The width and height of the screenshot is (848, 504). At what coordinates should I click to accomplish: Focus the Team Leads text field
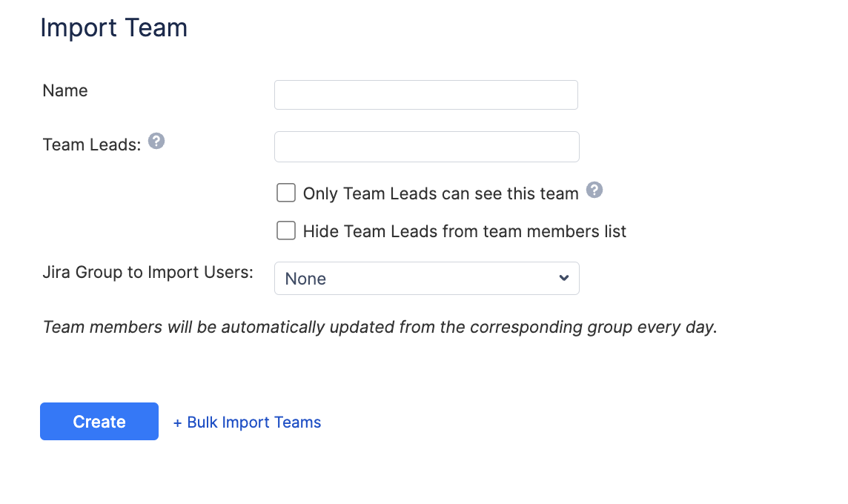click(426, 146)
